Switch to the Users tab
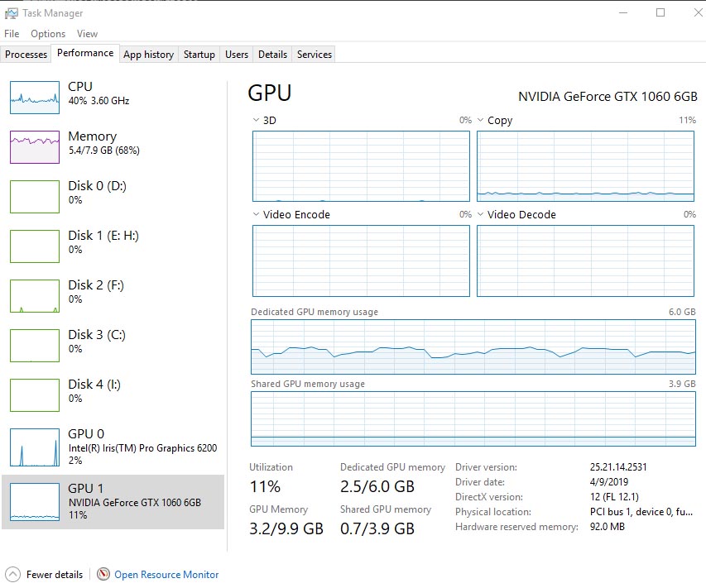The width and height of the screenshot is (706, 588). click(237, 55)
